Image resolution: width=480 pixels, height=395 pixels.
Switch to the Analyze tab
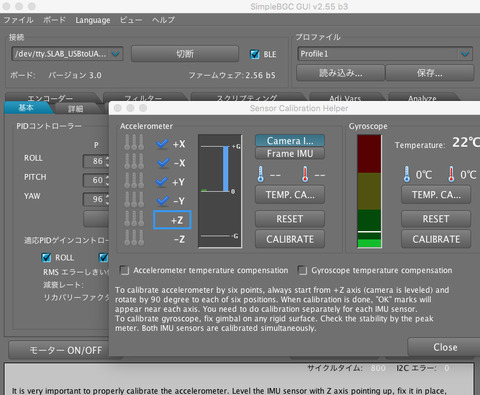click(422, 98)
